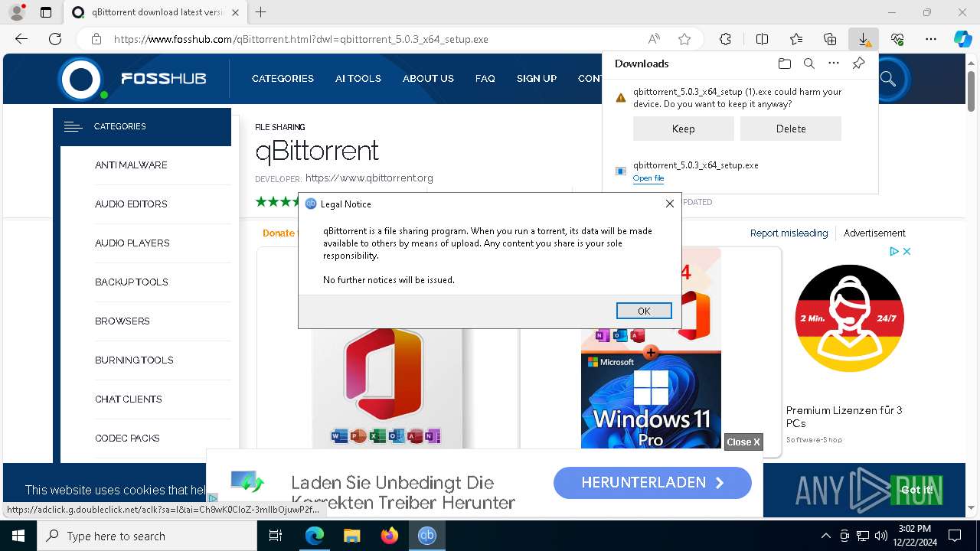
Task: Open the Extensions puzzle icon
Action: coord(725,39)
